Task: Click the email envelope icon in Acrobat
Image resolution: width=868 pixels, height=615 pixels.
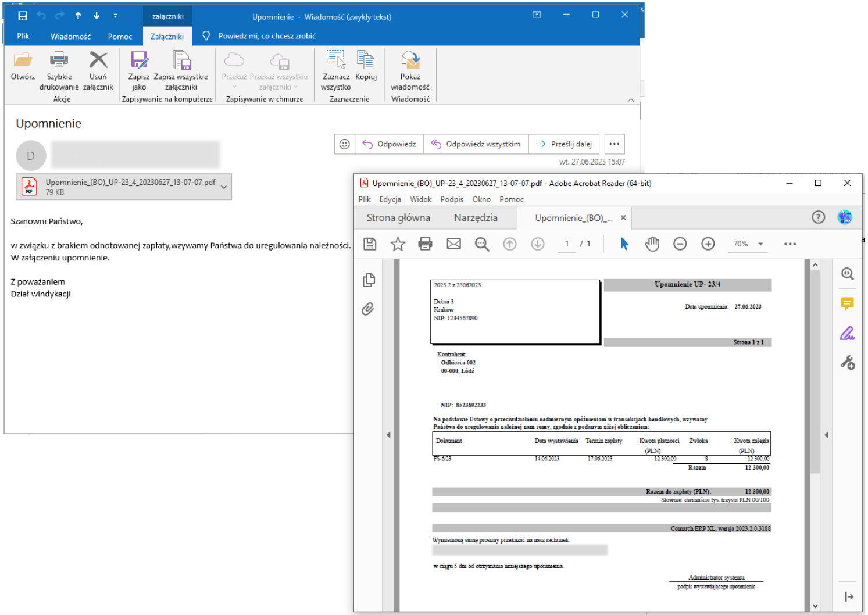Action: [454, 244]
